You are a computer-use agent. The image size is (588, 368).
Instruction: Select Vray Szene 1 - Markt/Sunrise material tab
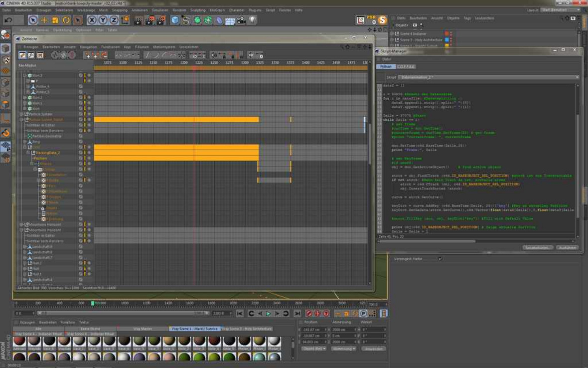[x=194, y=329]
